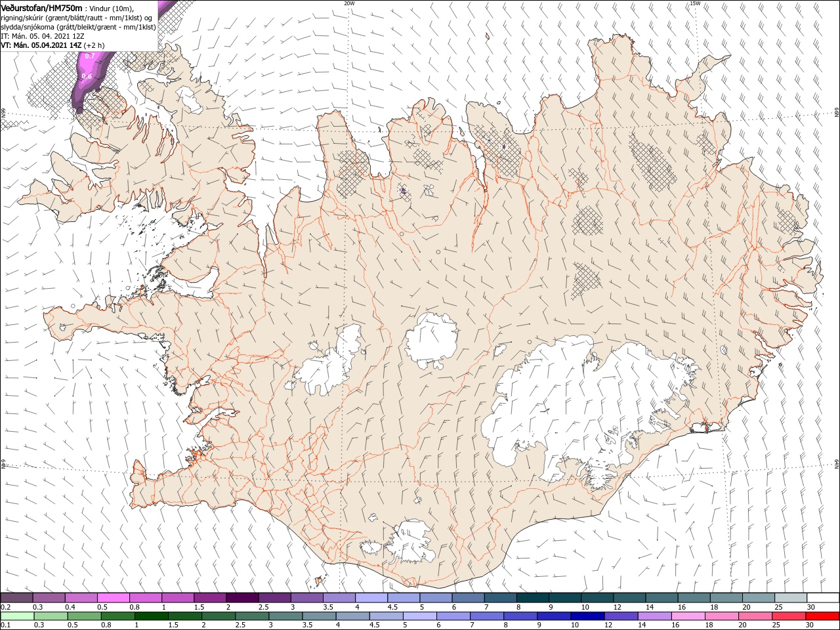Click the '20W' longitude label
This screenshot has height=630, width=840.
coord(349,3)
